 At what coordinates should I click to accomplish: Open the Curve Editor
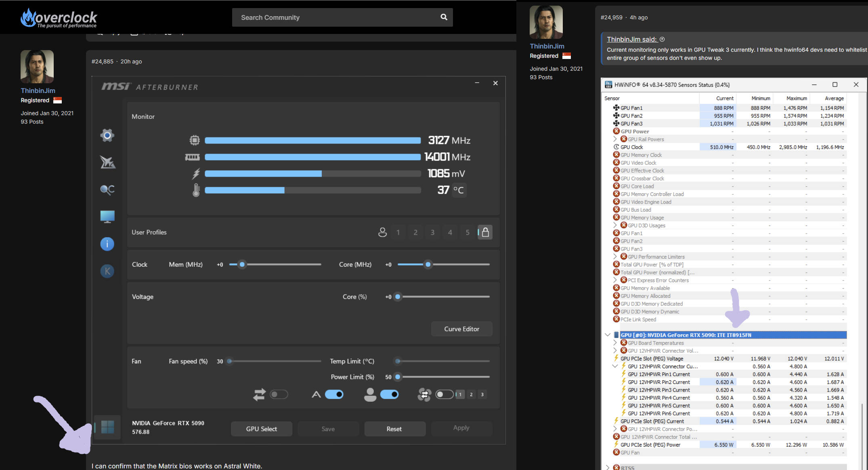(461, 329)
